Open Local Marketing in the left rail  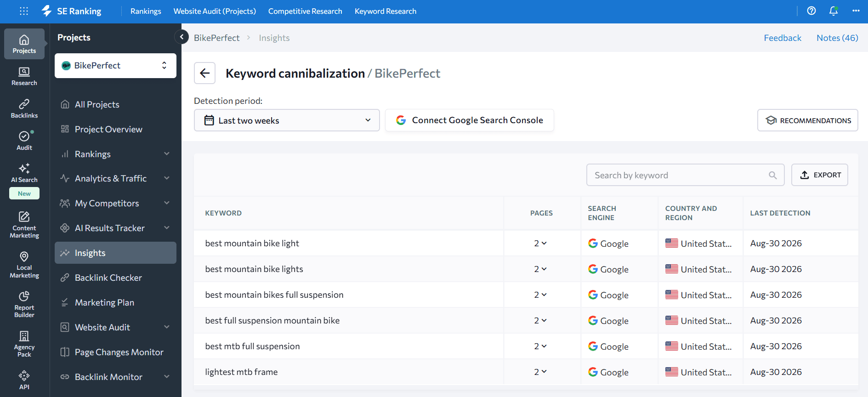tap(24, 265)
